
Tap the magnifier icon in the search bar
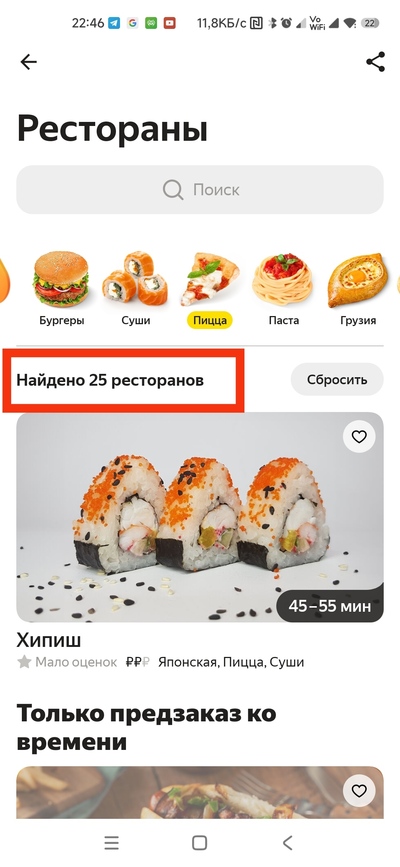click(x=173, y=190)
